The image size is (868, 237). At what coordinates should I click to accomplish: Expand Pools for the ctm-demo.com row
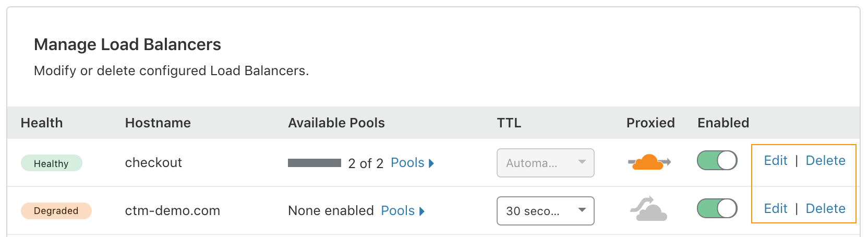pos(403,211)
